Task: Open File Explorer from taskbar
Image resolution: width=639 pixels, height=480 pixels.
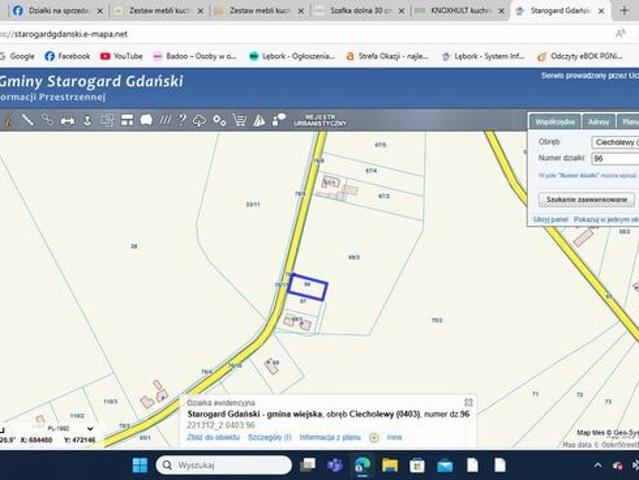Action: [x=390, y=465]
